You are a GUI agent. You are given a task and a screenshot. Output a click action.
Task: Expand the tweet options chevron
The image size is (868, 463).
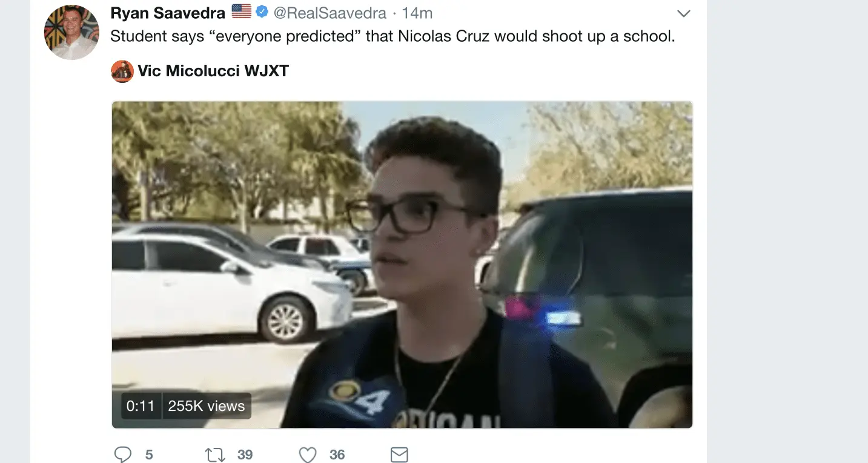683,13
